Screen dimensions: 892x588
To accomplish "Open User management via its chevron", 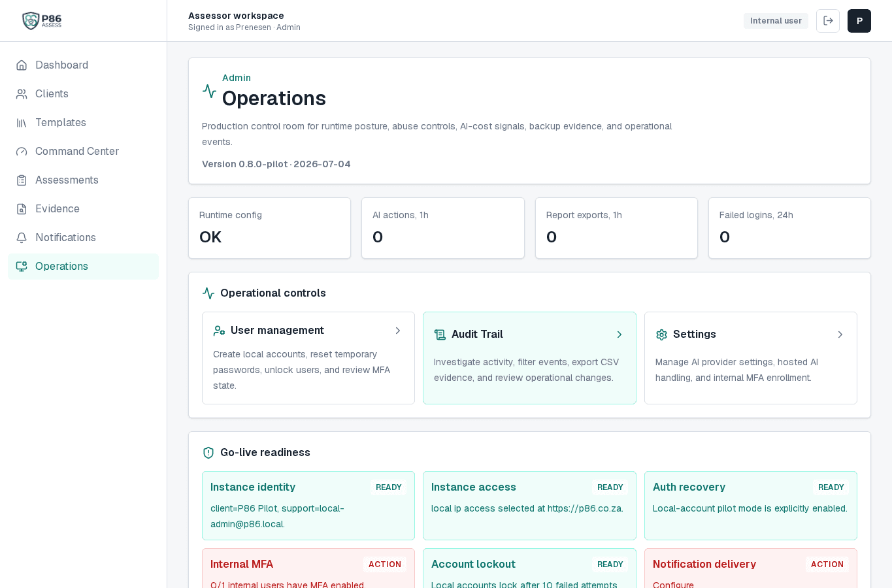I will tap(398, 331).
